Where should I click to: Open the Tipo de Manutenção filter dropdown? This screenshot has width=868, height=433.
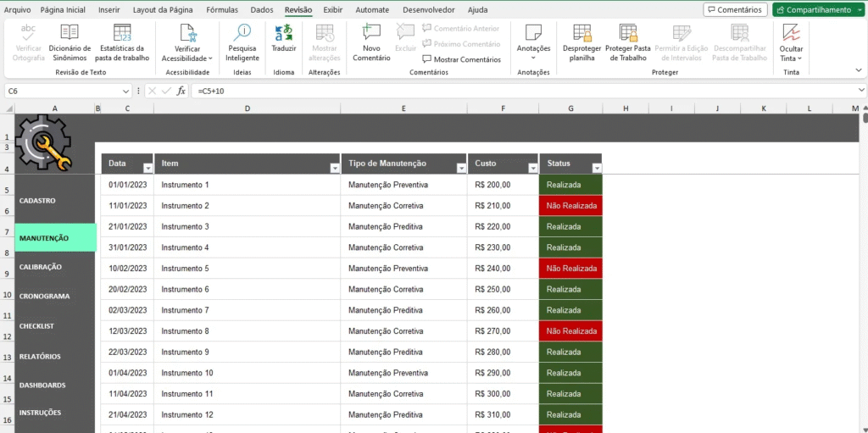click(x=461, y=168)
